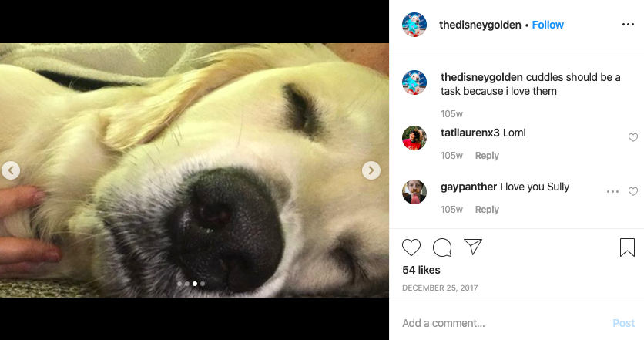Click the Post comment button

(623, 323)
